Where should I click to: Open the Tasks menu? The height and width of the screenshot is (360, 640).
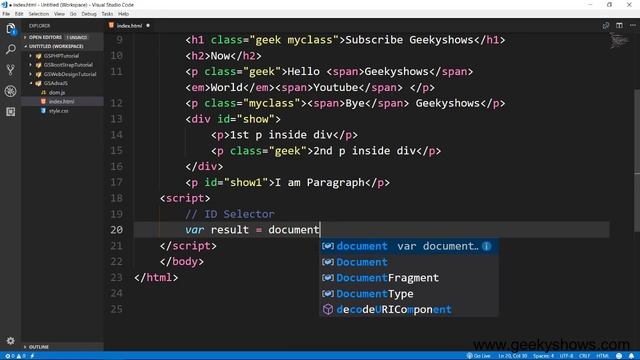coord(107,14)
